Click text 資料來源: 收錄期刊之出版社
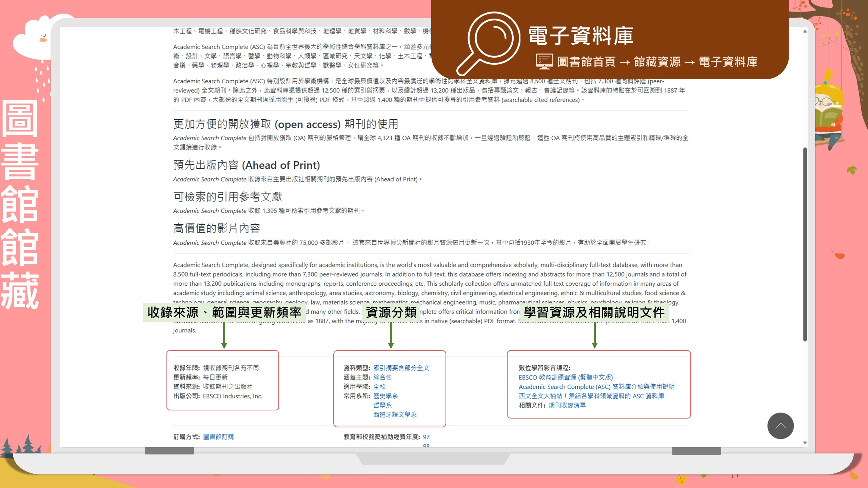This screenshot has height=488, width=868. [x=213, y=387]
